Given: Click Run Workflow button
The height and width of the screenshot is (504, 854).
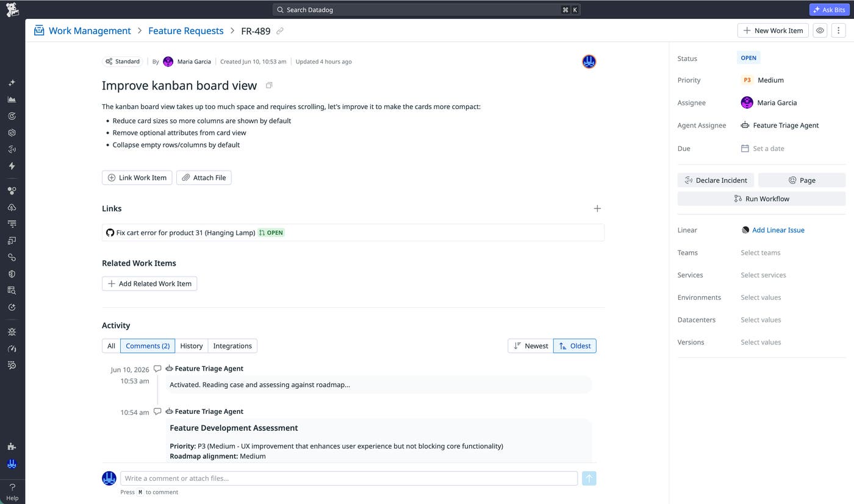Looking at the screenshot, I should [761, 199].
